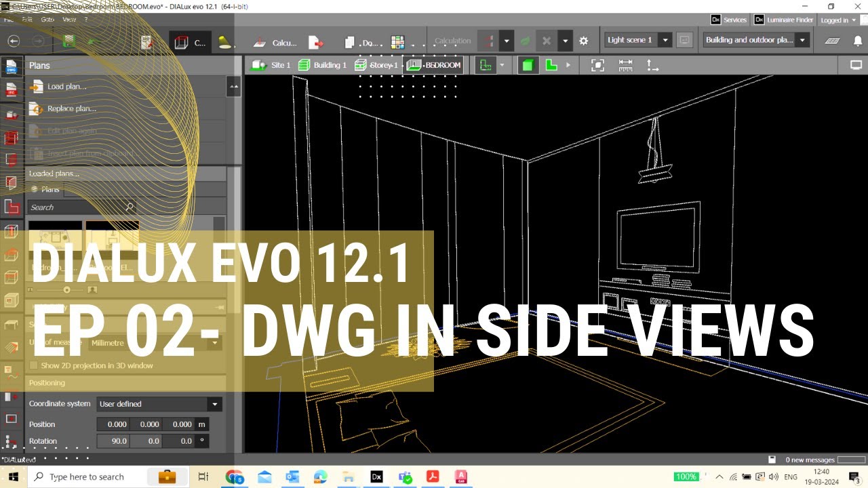The height and width of the screenshot is (488, 868).
Task: Switch to the Building 1 tab
Action: tap(322, 65)
